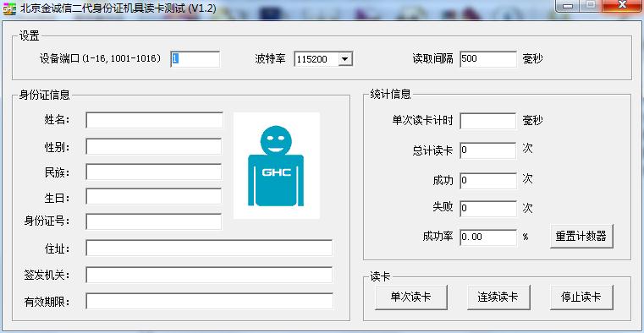This screenshot has width=644, height=333.
Task: Click the 设备端口 (1-16, 1001-1016) label
Action: 100,58
